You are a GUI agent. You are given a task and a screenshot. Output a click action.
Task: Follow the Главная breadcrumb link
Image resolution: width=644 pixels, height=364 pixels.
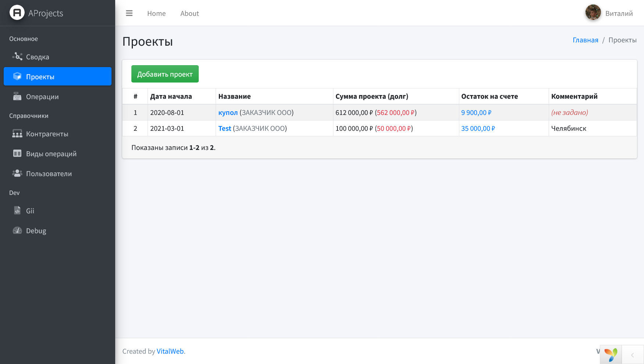point(585,40)
